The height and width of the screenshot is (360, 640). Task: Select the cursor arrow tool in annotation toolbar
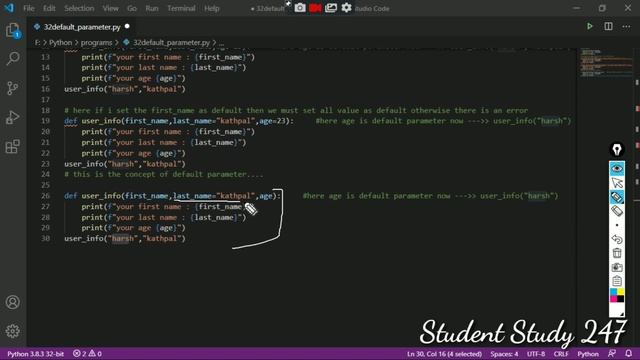coord(617,182)
